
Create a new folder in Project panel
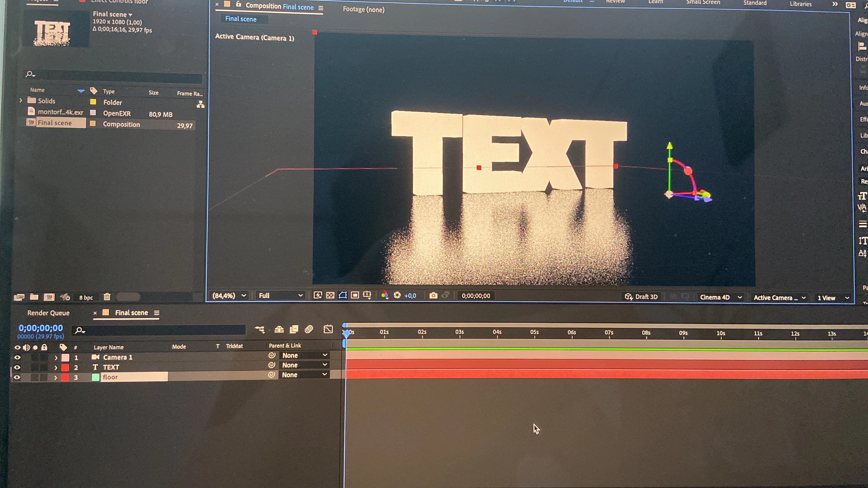34,297
